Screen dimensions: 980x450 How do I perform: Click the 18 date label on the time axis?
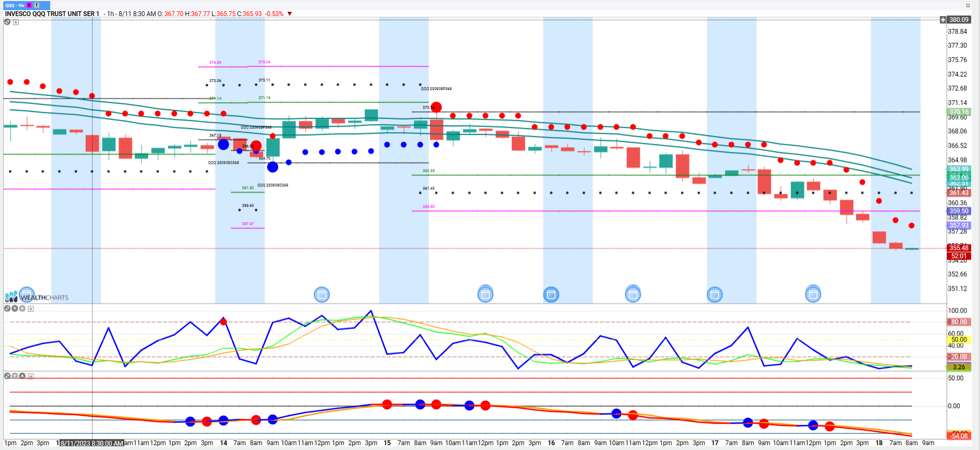click(x=879, y=443)
